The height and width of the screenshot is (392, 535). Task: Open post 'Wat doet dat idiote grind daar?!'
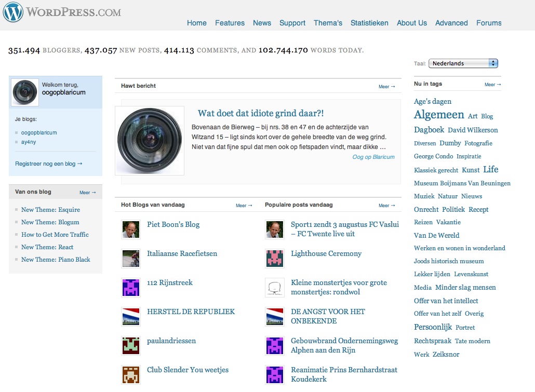pyautogui.click(x=261, y=113)
